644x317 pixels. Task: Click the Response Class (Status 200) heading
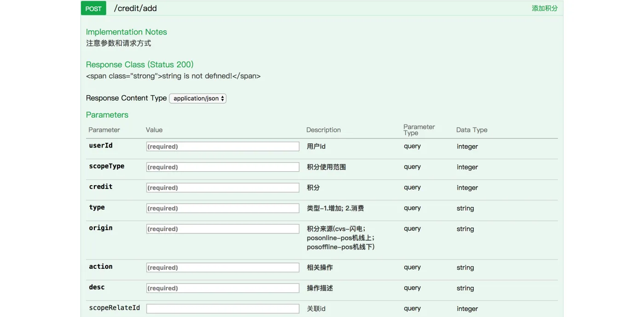[139, 64]
